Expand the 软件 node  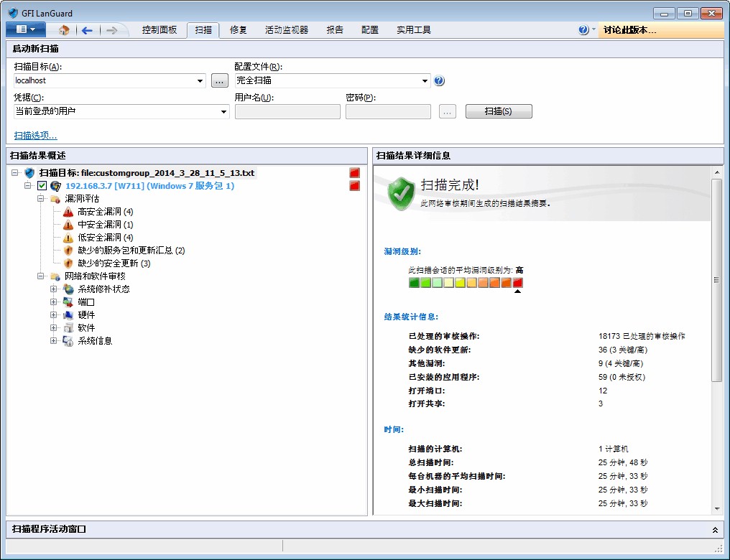[x=54, y=328]
